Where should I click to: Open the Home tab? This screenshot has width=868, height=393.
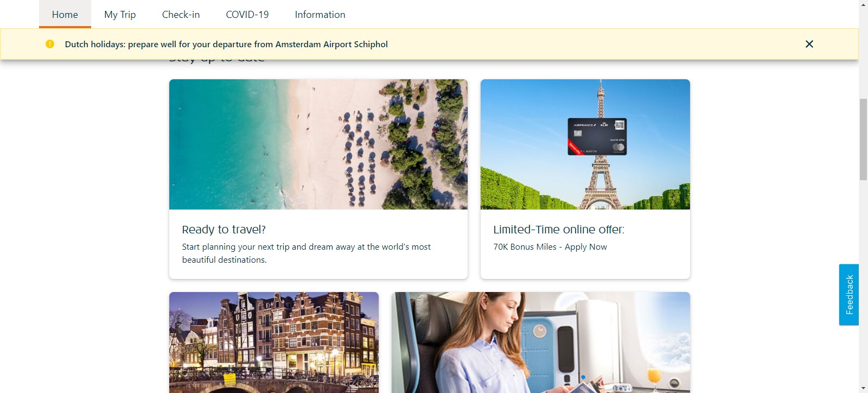pyautogui.click(x=65, y=14)
